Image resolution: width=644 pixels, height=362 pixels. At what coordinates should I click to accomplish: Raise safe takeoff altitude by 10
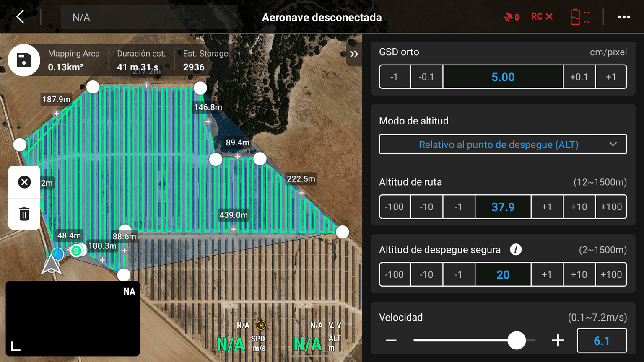coord(579,274)
